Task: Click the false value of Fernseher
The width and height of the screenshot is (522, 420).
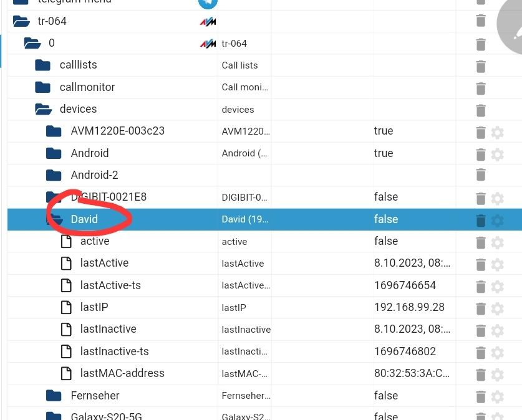Action: 386,396
